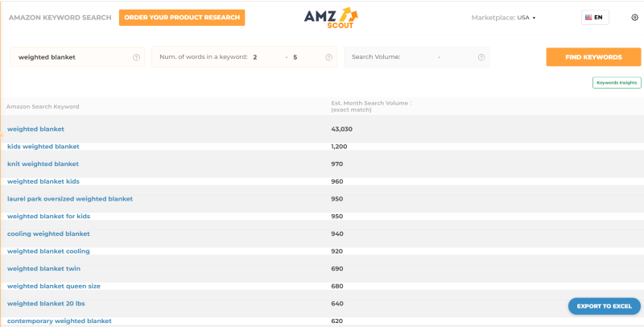Click Order Your Product Research button
The image size is (644, 327).
coord(182,18)
